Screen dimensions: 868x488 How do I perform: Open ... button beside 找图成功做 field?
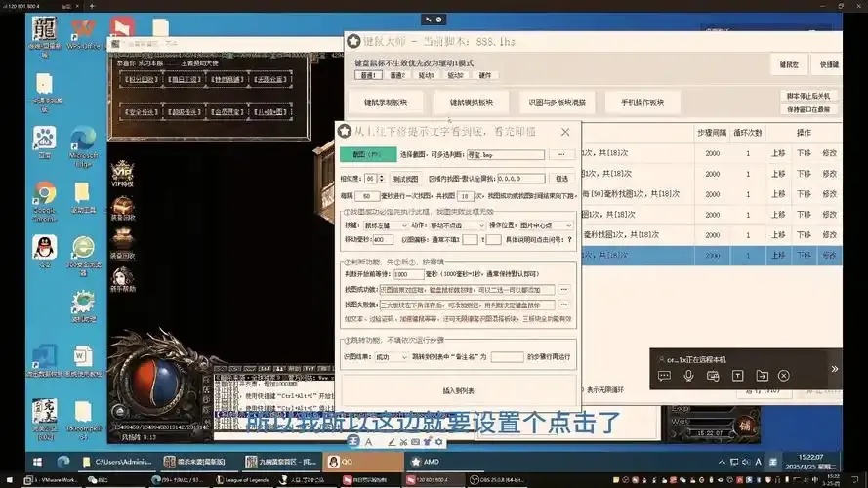(x=564, y=289)
